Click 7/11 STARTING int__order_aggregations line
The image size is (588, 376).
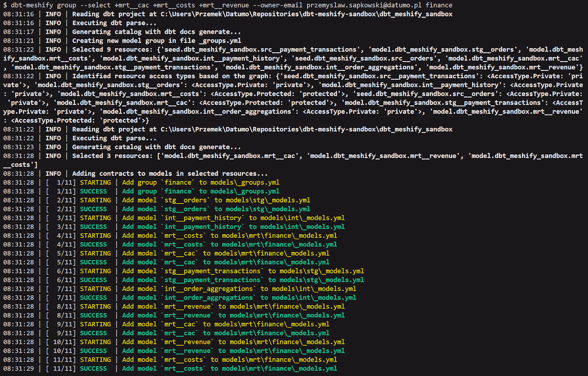pos(180,289)
